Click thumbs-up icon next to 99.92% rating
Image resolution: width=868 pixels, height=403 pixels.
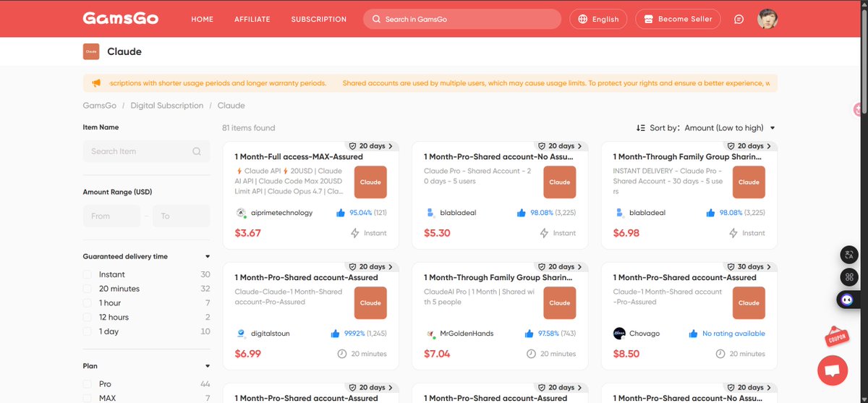tap(336, 334)
